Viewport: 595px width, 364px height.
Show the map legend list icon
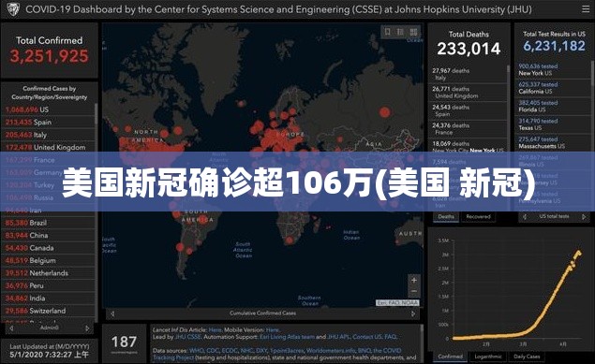[400, 32]
